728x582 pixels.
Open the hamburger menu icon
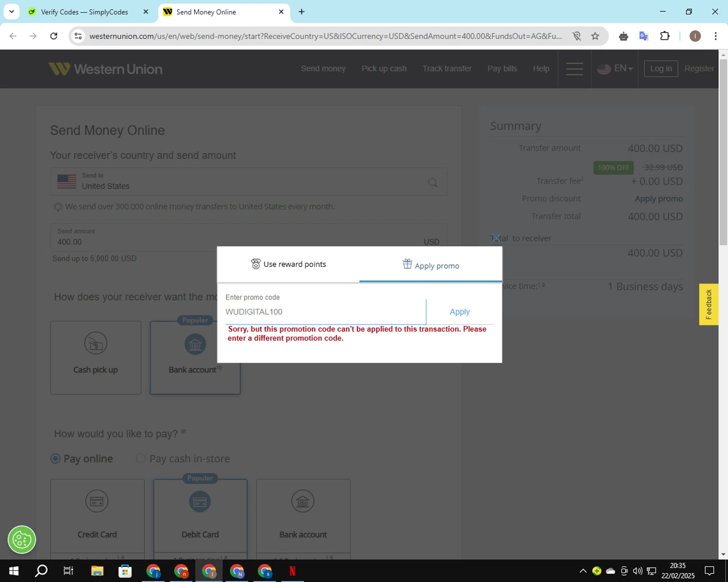click(574, 69)
